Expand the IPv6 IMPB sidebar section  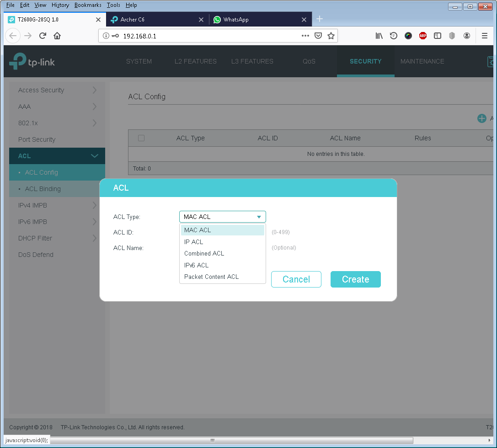point(57,222)
